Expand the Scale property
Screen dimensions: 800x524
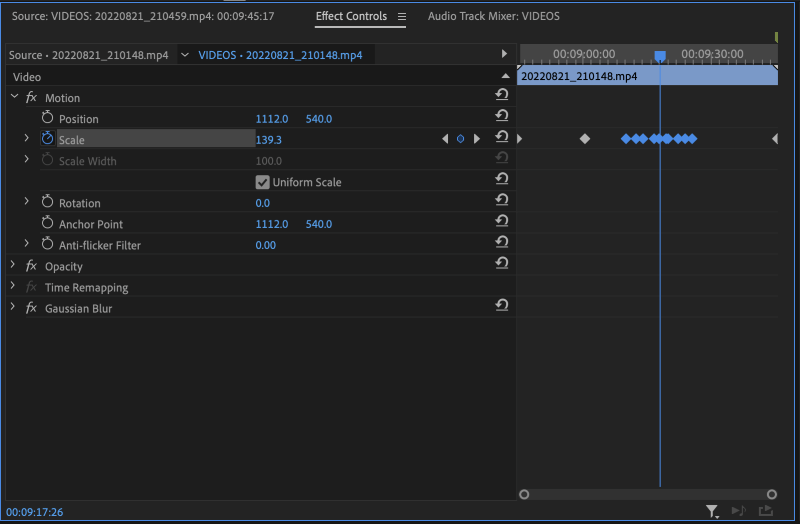click(27, 138)
